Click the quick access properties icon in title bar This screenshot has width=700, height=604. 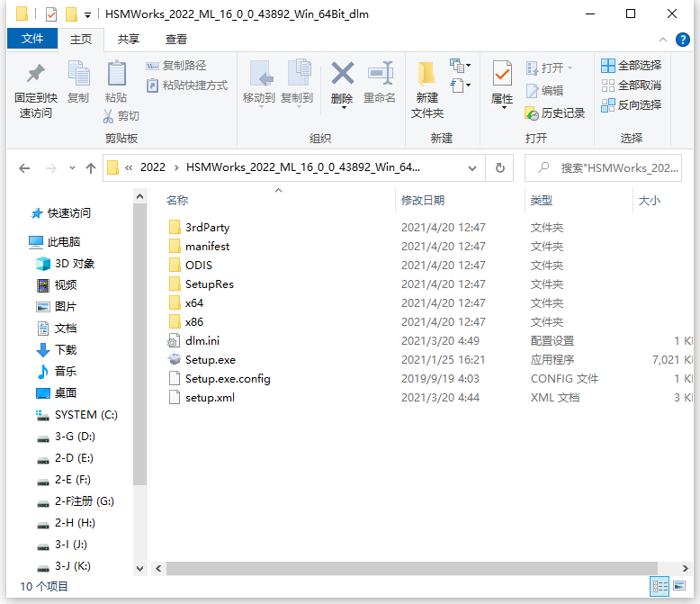51,14
